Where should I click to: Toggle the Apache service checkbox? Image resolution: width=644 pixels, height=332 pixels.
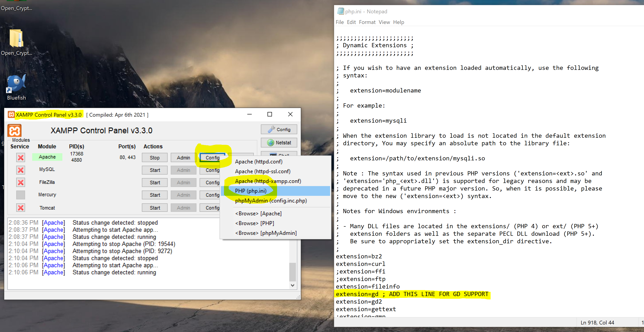(x=21, y=157)
